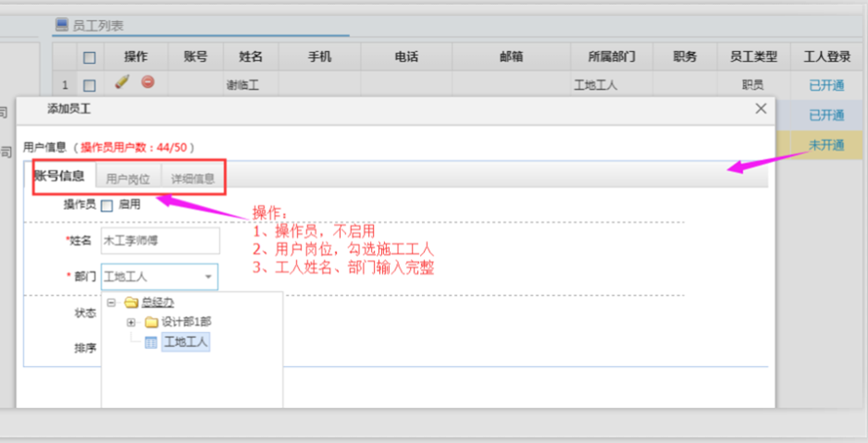Click the 未开通 worker login link
868x443 pixels.
coord(826,145)
